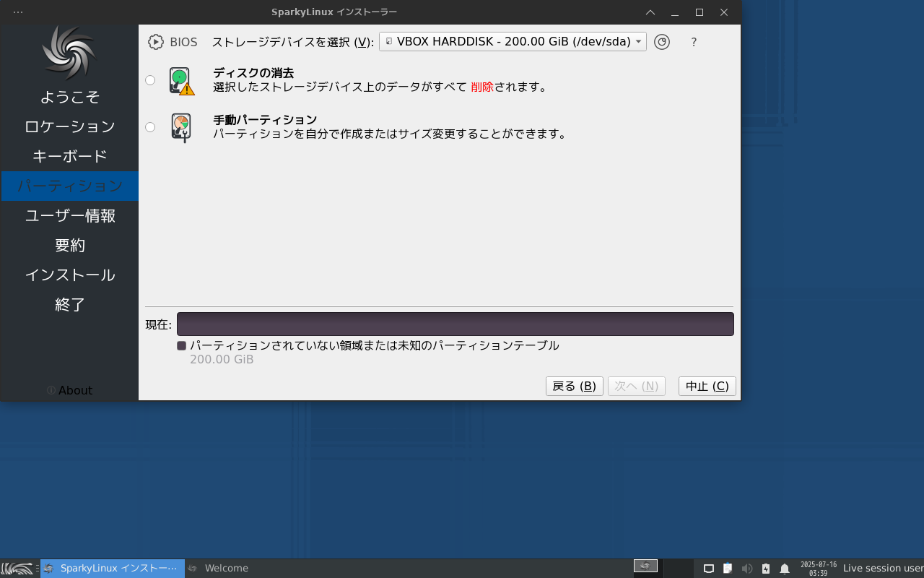Open the notifications bell icon

pyautogui.click(x=785, y=569)
